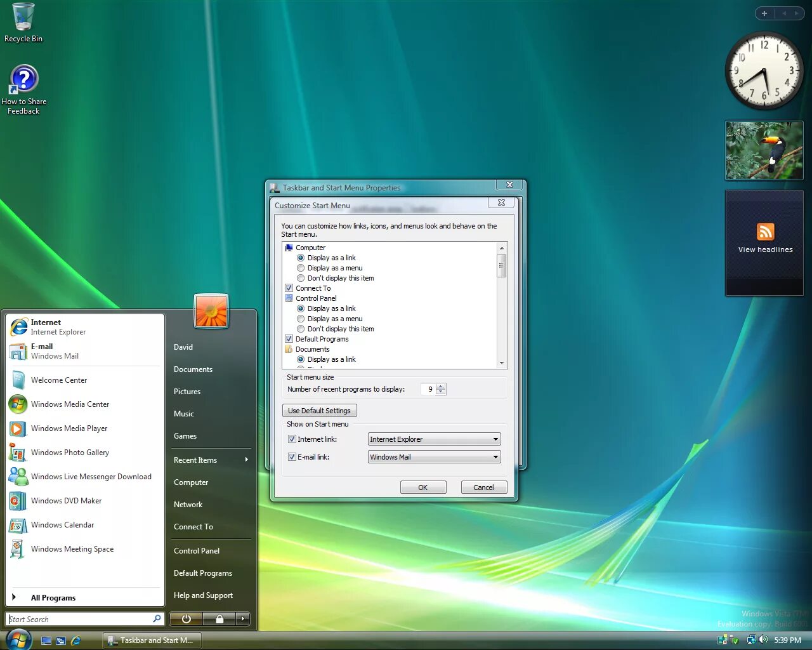The height and width of the screenshot is (650, 812).
Task: Click the network tray icon
Action: pos(752,640)
